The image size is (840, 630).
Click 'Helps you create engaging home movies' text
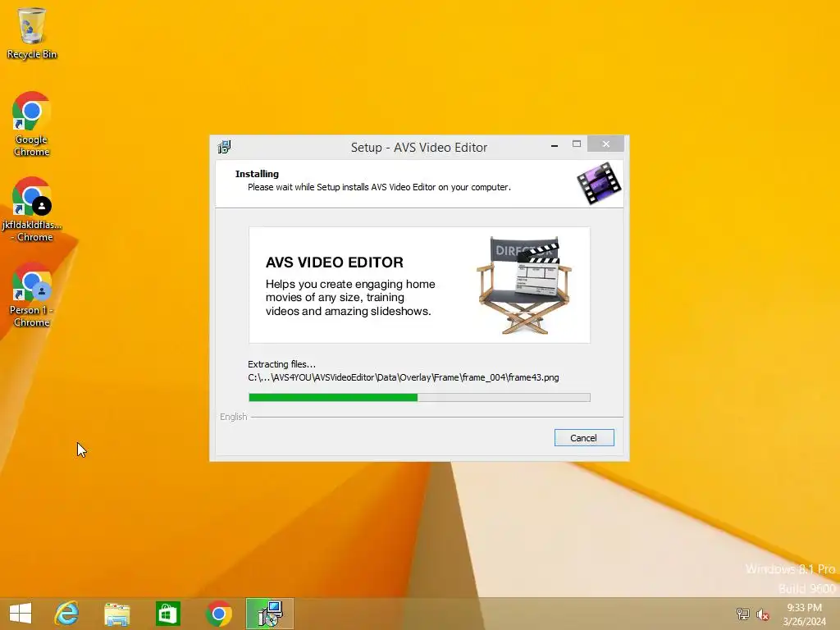pos(350,297)
